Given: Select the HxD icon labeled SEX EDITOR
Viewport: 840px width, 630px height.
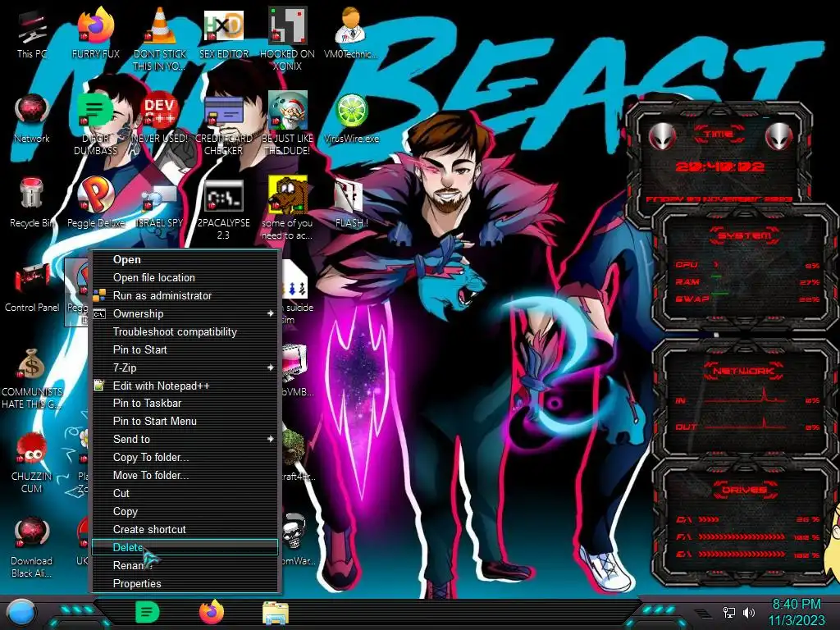Looking at the screenshot, I should tap(223, 34).
